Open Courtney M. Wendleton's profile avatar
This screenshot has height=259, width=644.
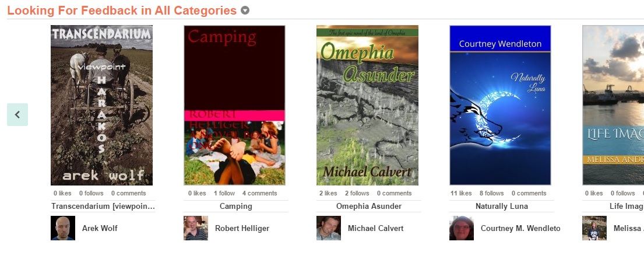click(x=461, y=228)
